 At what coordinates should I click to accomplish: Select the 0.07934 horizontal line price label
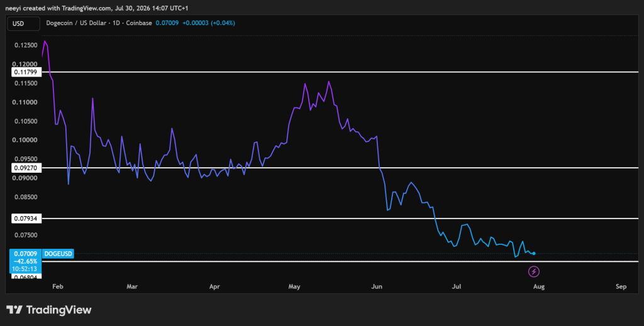[25, 219]
